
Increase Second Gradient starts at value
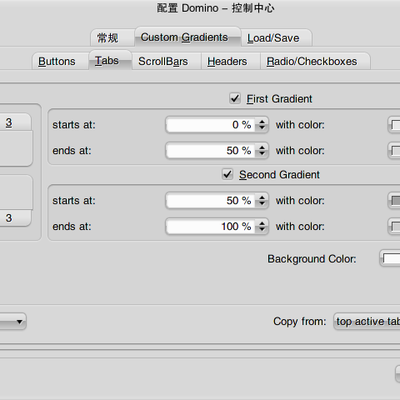tap(262, 197)
